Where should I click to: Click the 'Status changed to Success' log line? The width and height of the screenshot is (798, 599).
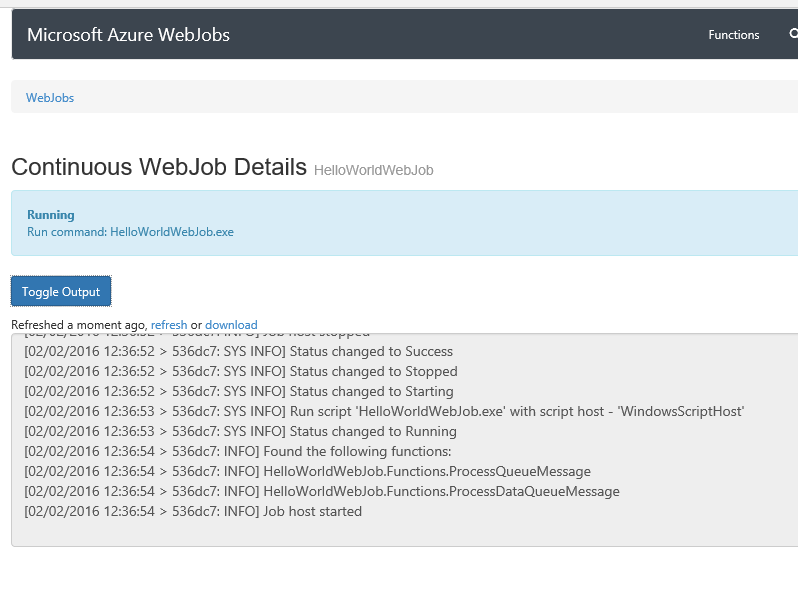pos(238,352)
